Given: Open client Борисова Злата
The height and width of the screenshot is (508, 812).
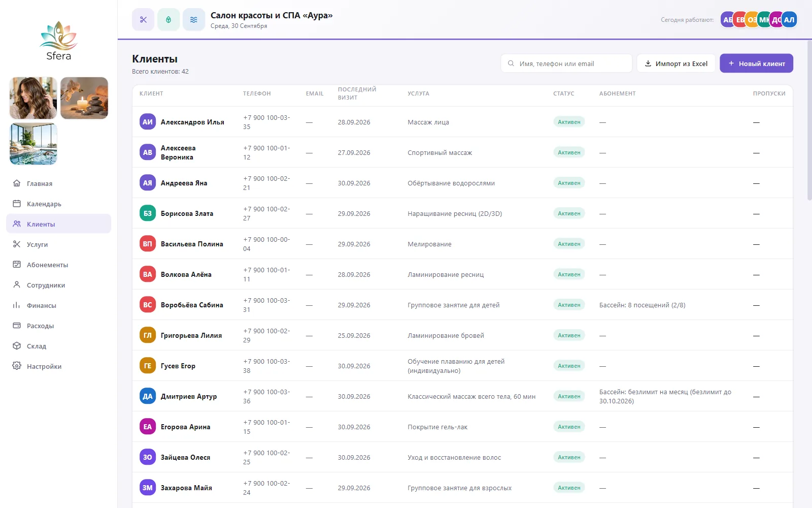Looking at the screenshot, I should click(187, 213).
